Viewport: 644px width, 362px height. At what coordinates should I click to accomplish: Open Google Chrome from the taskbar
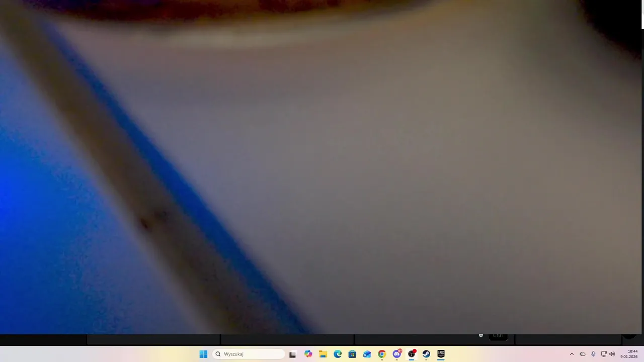(x=382, y=354)
